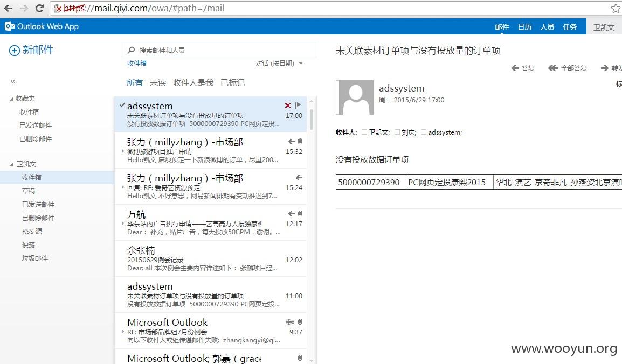Click the meeting icon on 9:37 mail
Screen dimensions: 622x364
pyautogui.click(x=290, y=322)
